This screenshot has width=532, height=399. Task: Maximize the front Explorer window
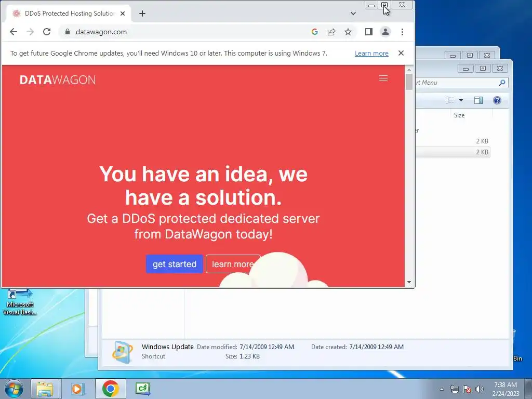[483, 68]
